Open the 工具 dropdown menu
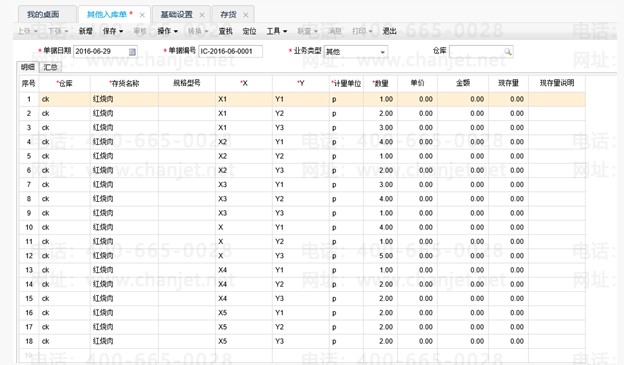 pos(277,31)
